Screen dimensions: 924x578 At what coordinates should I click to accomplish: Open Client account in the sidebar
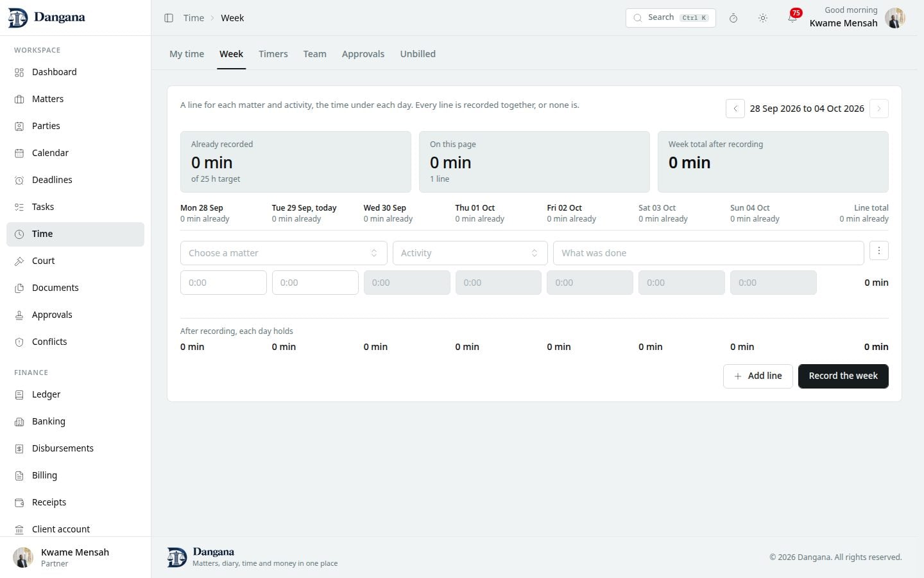coord(75,529)
